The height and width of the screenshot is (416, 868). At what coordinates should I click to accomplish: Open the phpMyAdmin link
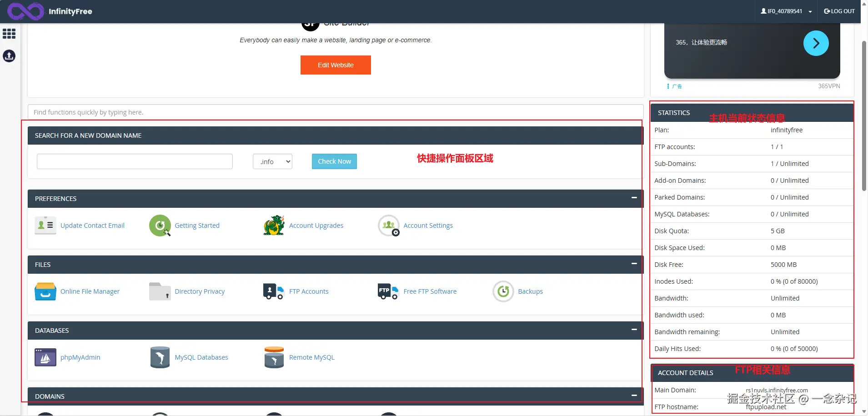pyautogui.click(x=80, y=357)
